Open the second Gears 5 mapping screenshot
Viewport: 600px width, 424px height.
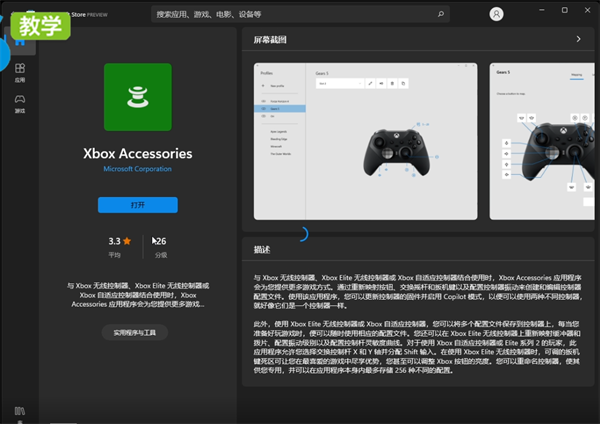[542, 141]
